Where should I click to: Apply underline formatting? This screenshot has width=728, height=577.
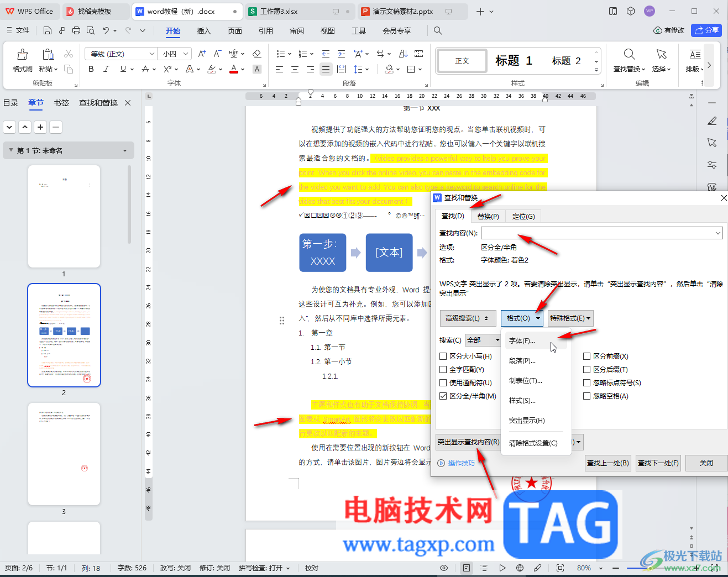click(x=123, y=69)
